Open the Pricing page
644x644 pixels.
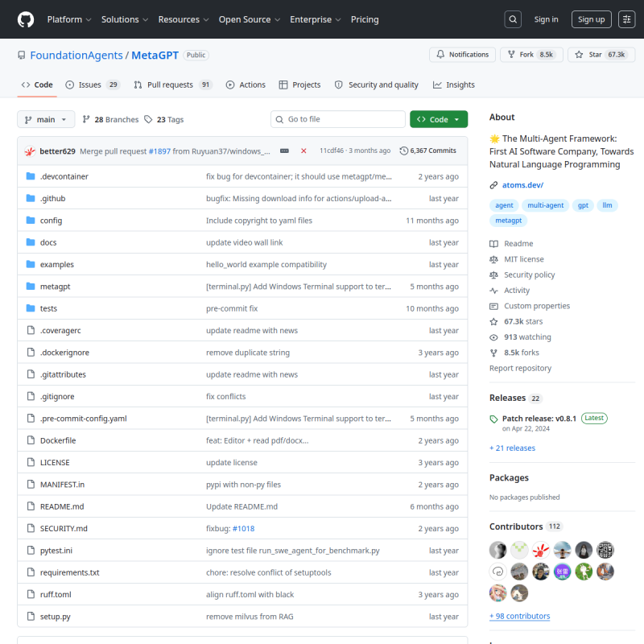tap(365, 19)
